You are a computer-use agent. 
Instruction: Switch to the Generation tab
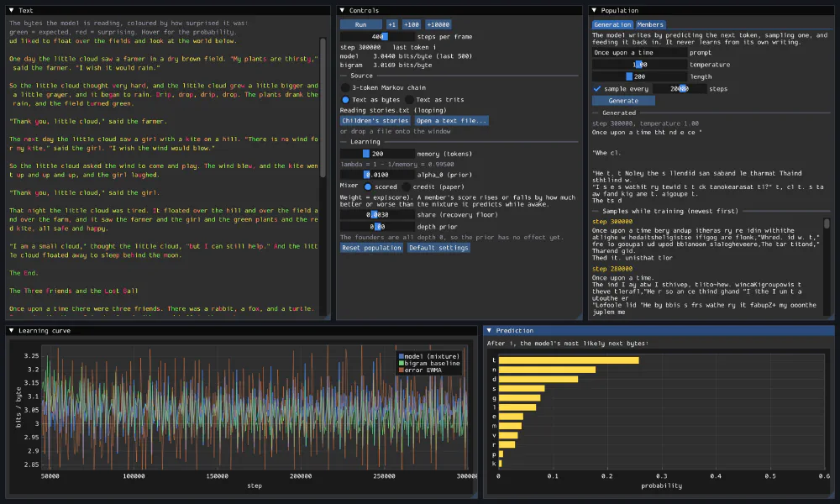tap(613, 24)
